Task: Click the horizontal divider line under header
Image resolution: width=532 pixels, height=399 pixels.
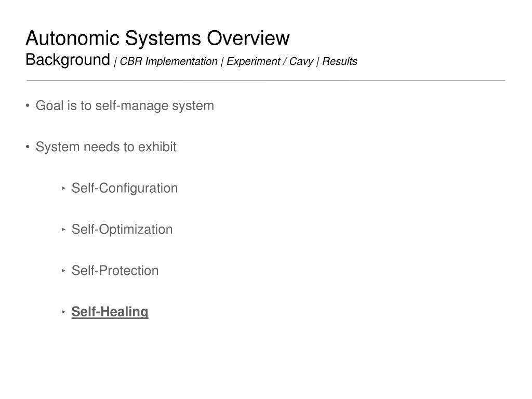Action: point(266,81)
